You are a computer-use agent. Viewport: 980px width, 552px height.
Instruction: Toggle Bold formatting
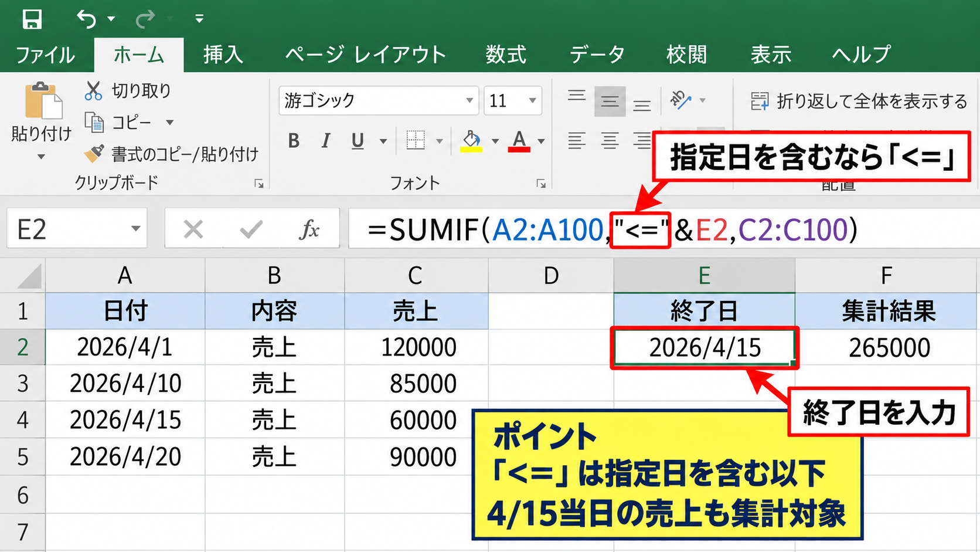(x=294, y=141)
